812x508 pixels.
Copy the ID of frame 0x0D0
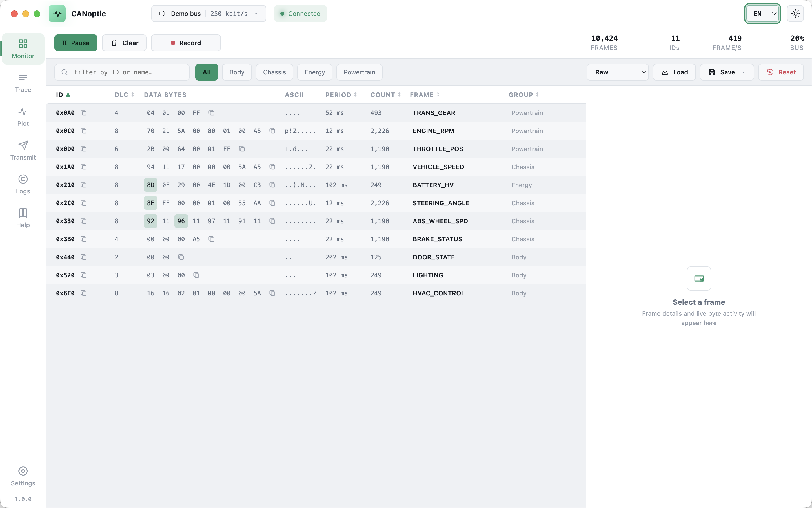(x=84, y=149)
